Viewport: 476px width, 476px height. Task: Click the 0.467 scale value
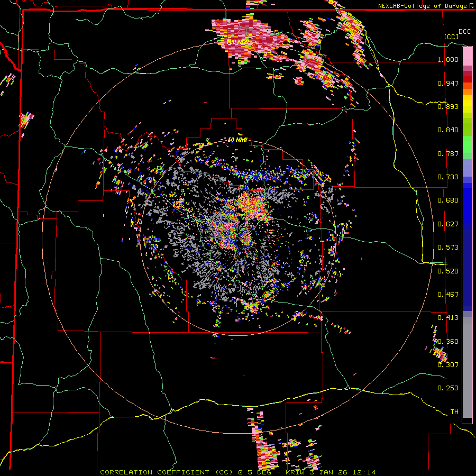point(448,295)
